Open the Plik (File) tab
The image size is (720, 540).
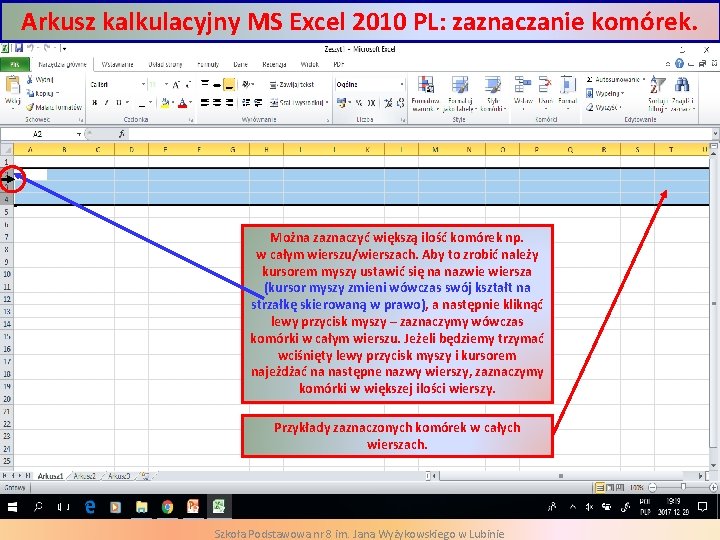point(15,64)
